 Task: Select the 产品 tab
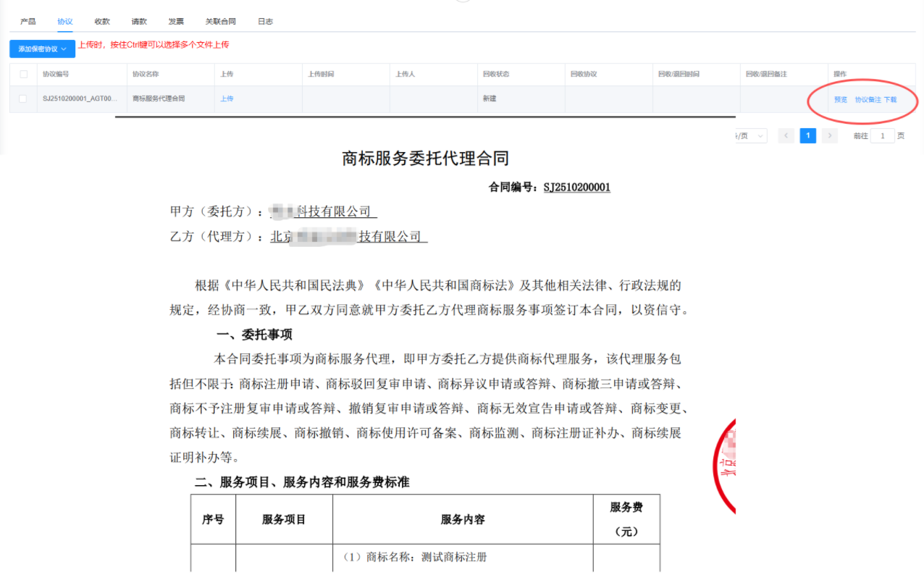28,21
